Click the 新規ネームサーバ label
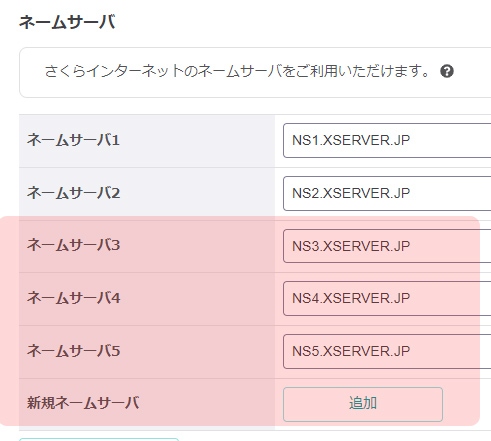 tap(83, 403)
